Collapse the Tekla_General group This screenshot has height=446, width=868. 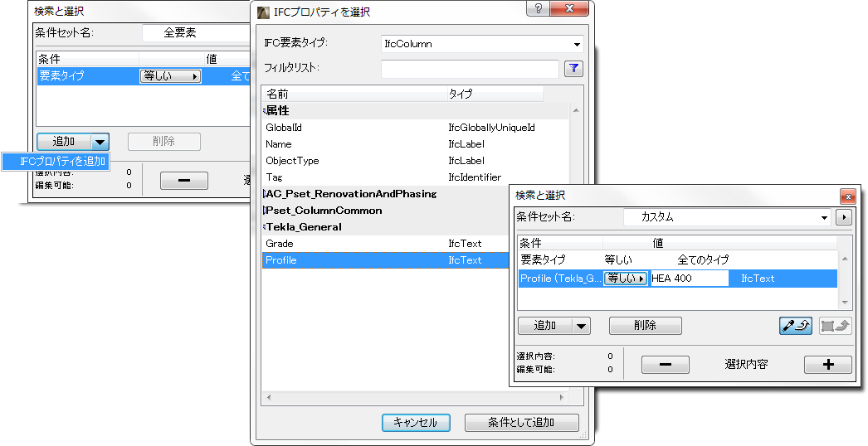264,227
